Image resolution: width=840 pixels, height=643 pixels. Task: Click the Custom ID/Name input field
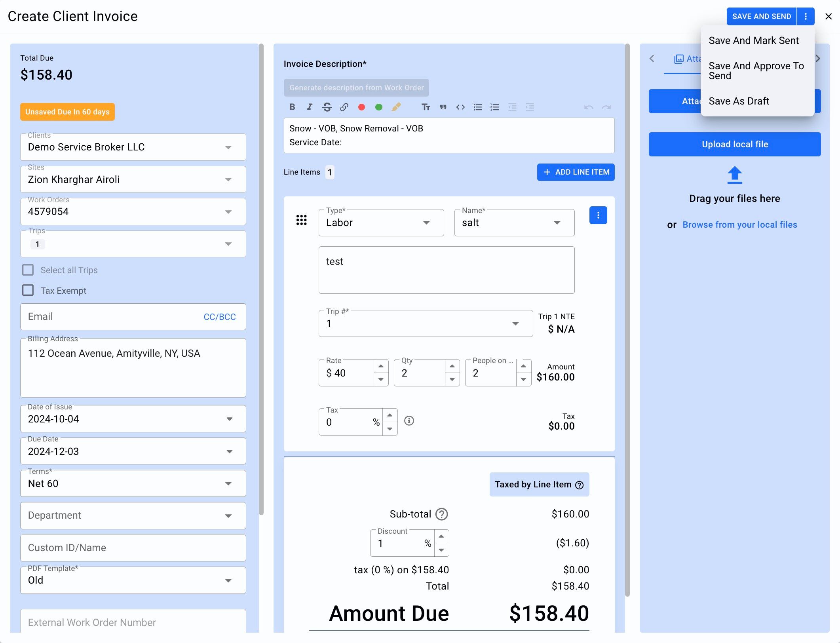[133, 548]
